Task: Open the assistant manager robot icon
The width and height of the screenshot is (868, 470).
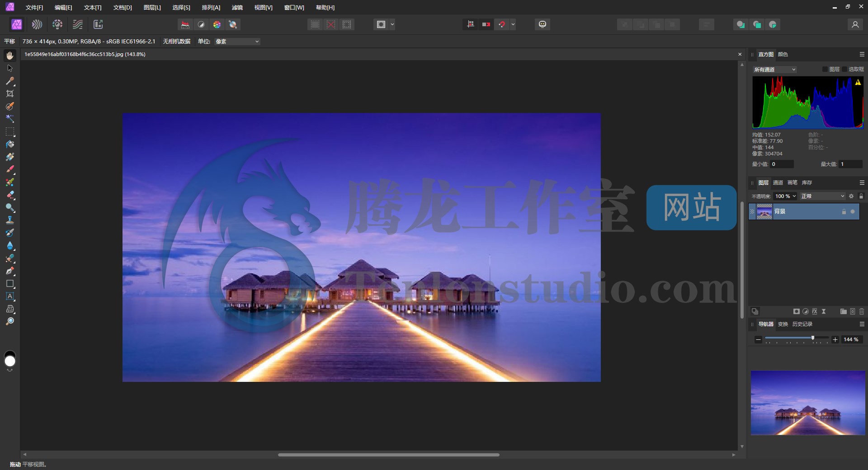Action: [x=542, y=24]
